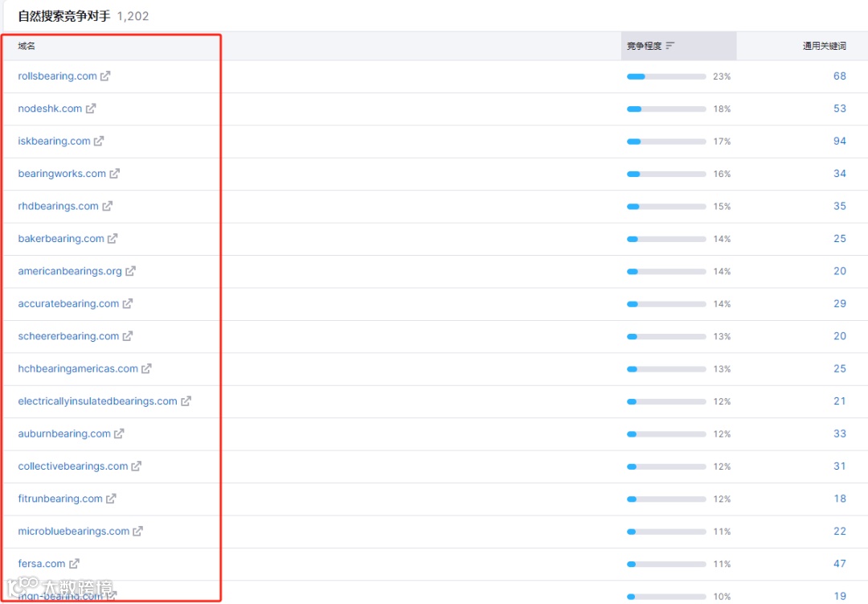Open common keywords count 33 for auburnbearing.com
The image size is (868, 604).
click(x=840, y=433)
